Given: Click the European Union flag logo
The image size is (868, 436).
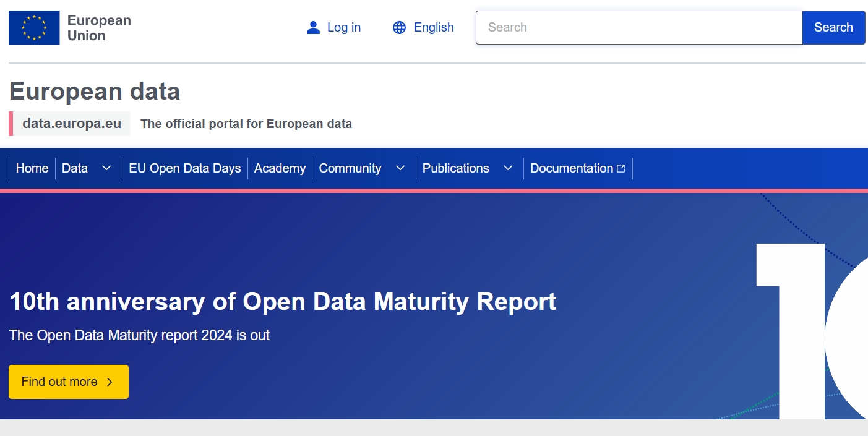Looking at the screenshot, I should [x=34, y=27].
